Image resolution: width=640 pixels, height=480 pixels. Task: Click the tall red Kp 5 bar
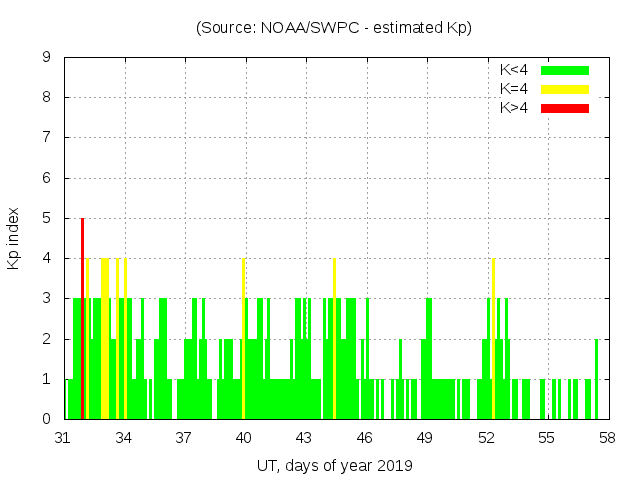coord(82,318)
